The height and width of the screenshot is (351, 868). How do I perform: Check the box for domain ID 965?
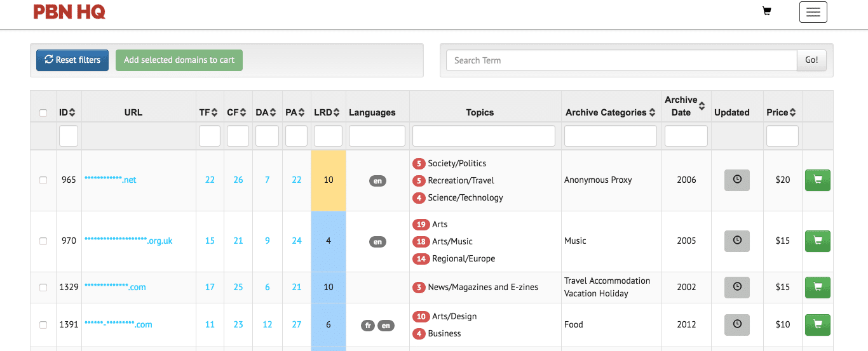(x=43, y=180)
